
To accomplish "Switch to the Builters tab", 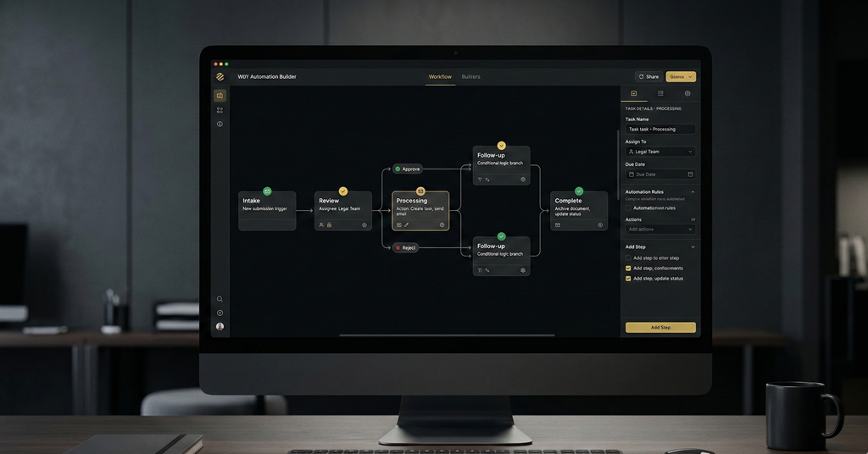I will click(471, 77).
